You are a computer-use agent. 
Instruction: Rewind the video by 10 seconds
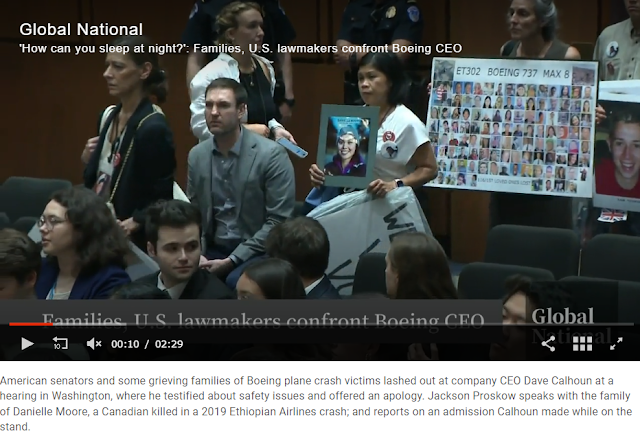tap(60, 344)
